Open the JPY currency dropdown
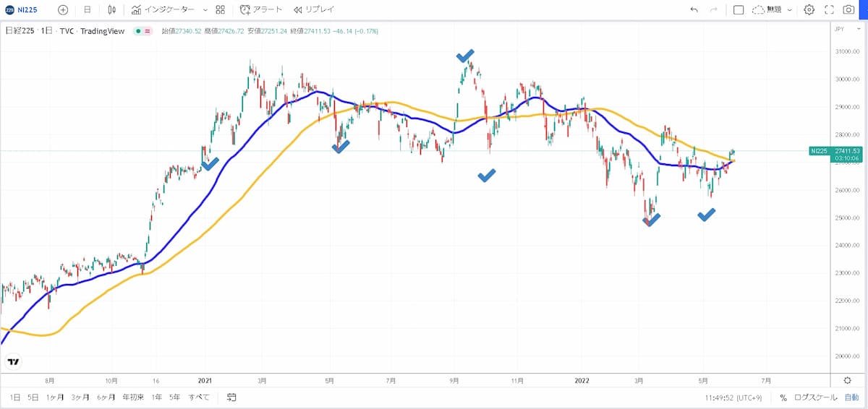The image size is (868, 409). pos(840,29)
